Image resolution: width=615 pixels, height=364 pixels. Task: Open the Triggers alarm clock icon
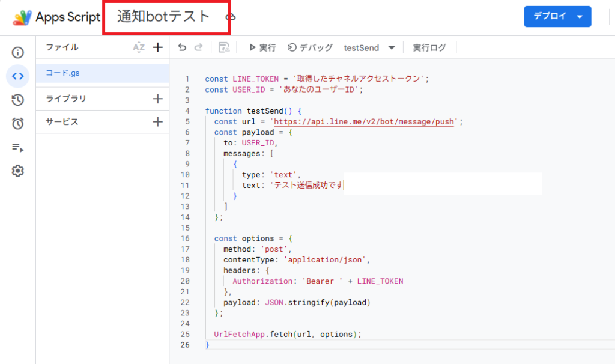click(17, 124)
